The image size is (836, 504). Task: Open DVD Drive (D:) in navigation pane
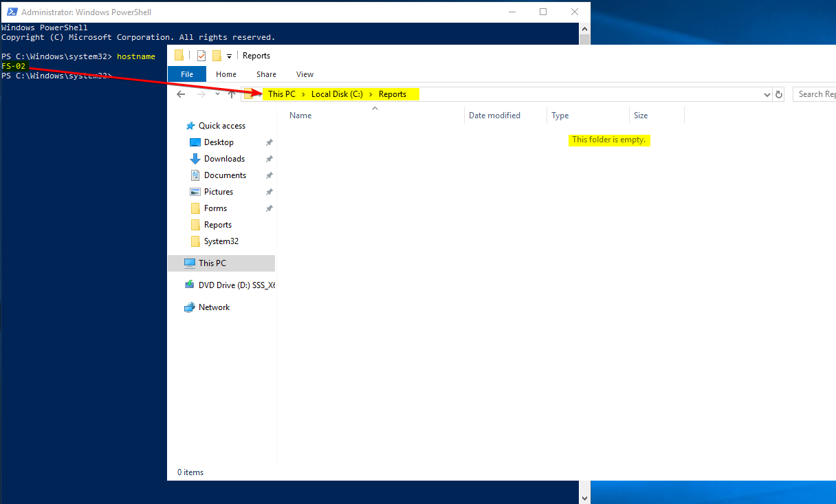point(236,285)
